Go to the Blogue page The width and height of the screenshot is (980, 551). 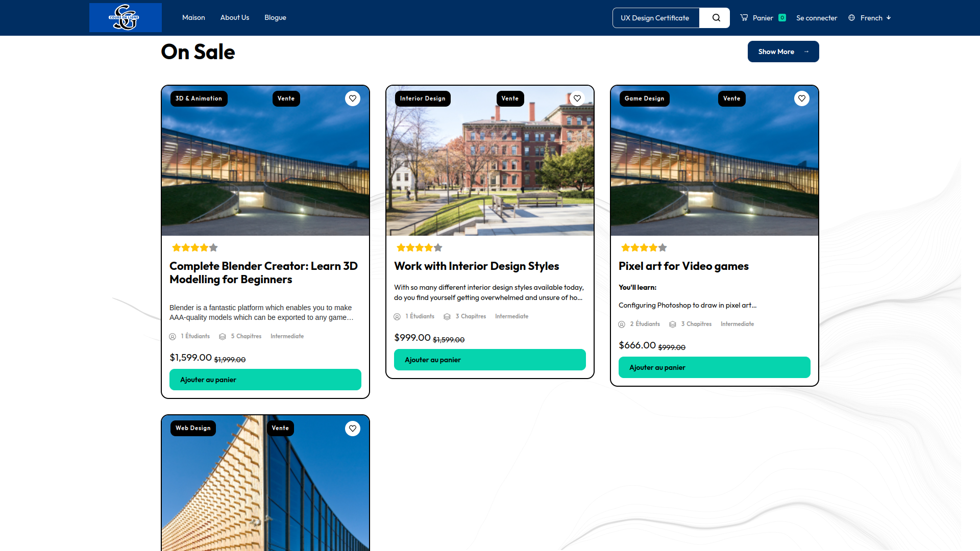pyautogui.click(x=275, y=18)
